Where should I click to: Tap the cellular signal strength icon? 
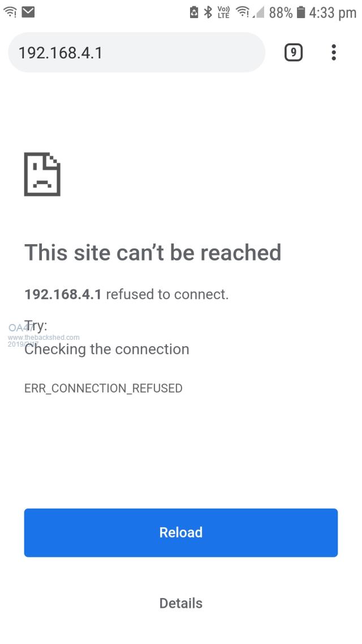[x=259, y=13]
